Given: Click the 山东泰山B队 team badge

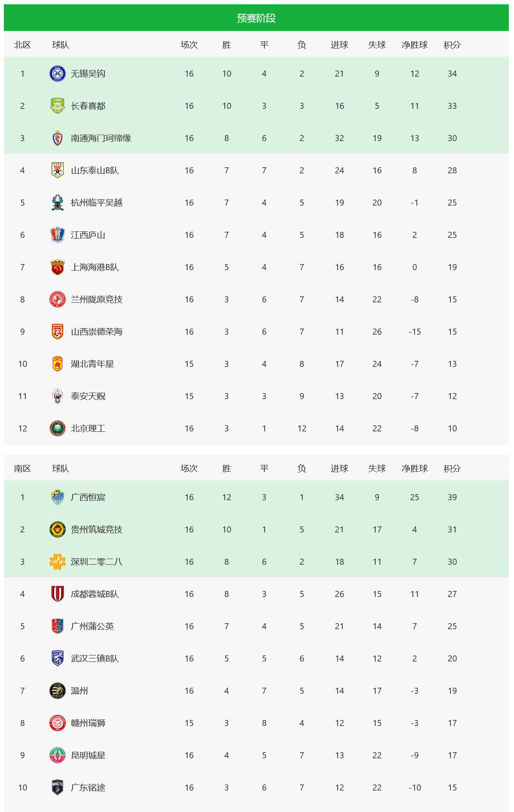Looking at the screenshot, I should pyautogui.click(x=57, y=170).
